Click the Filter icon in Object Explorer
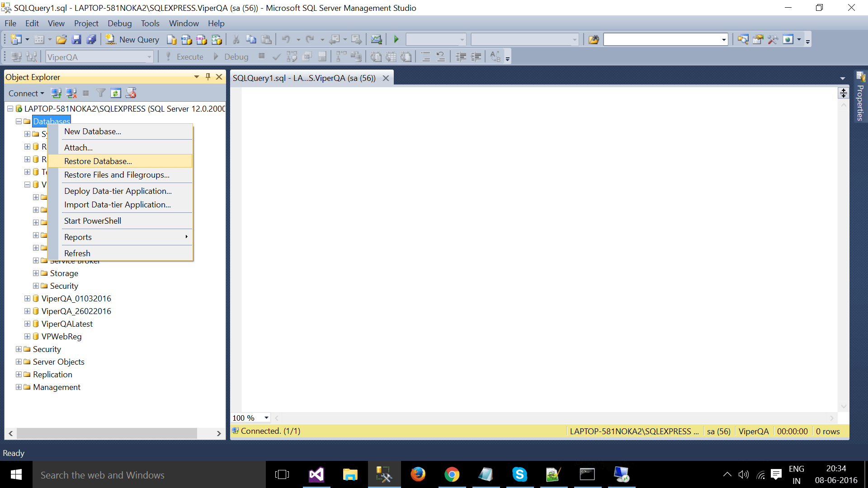Viewport: 868px width, 488px height. pos(101,94)
